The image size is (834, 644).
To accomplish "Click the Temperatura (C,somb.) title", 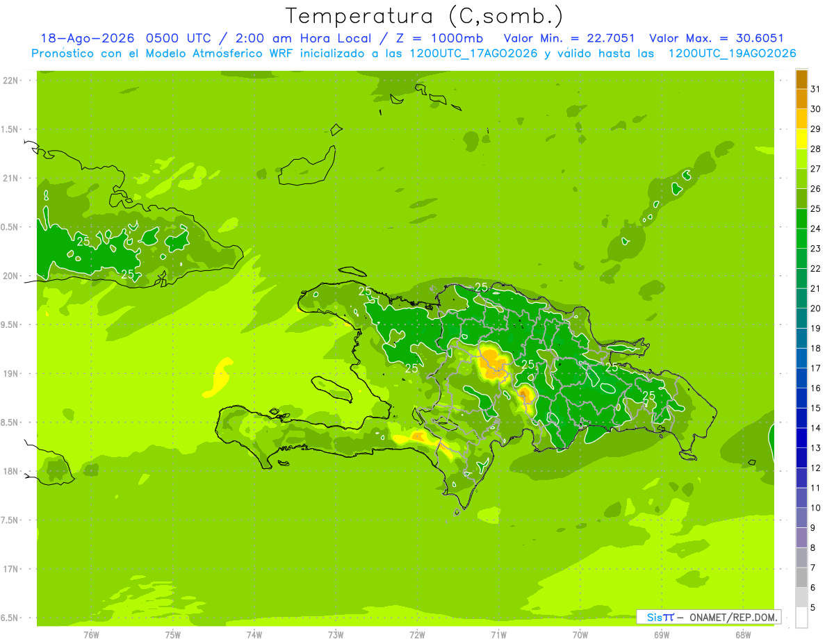I will (x=425, y=16).
